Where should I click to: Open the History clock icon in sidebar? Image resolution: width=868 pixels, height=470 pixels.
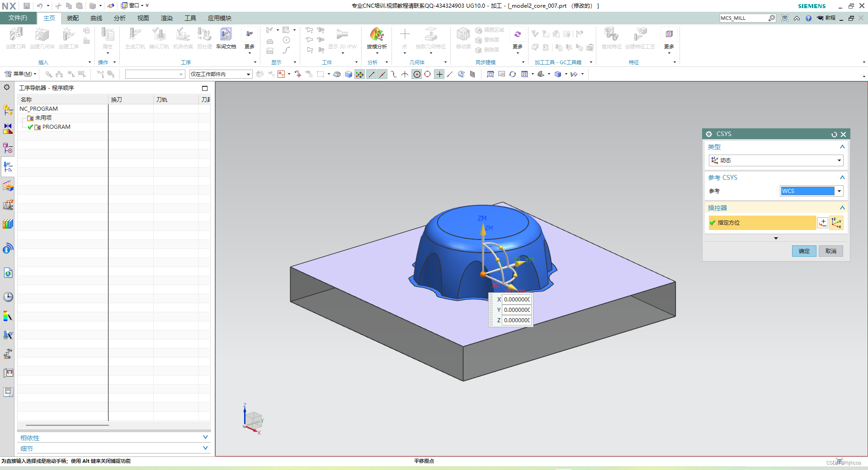[8, 297]
